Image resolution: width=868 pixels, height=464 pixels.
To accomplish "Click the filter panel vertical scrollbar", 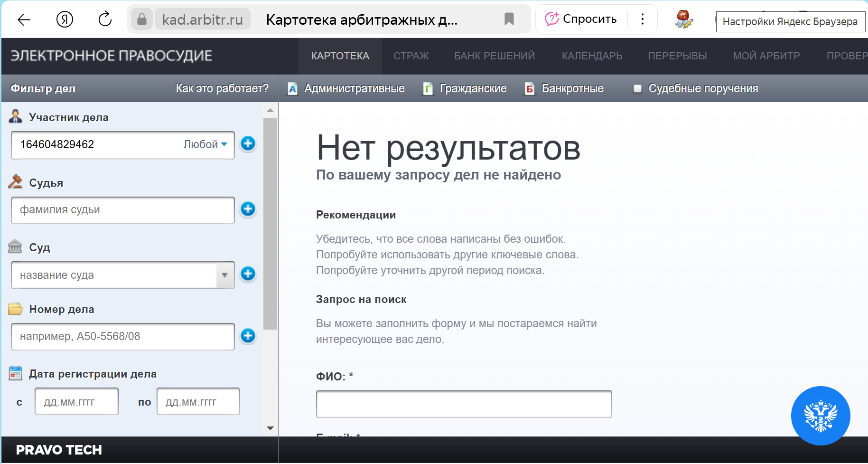I will (x=270, y=223).
